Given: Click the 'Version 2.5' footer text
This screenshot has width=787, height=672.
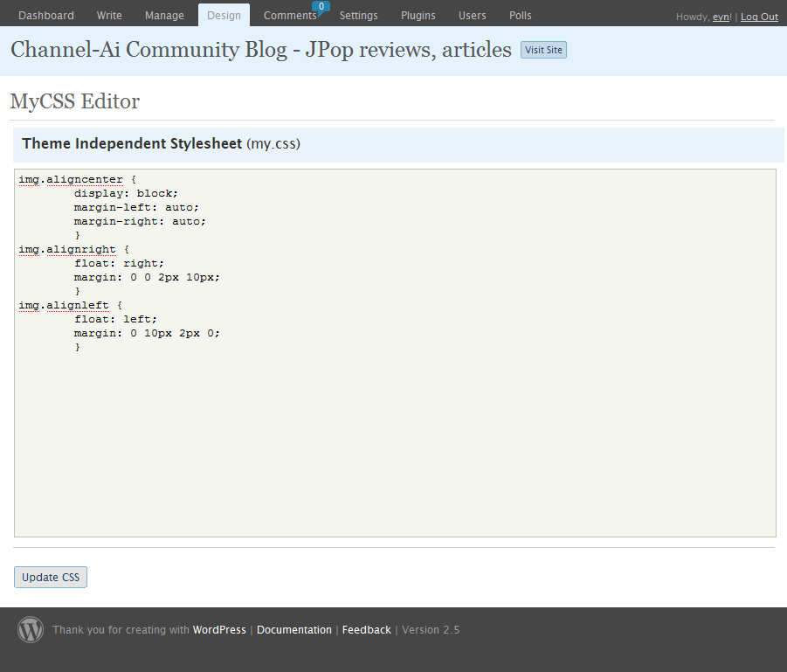Looking at the screenshot, I should pyautogui.click(x=431, y=630).
